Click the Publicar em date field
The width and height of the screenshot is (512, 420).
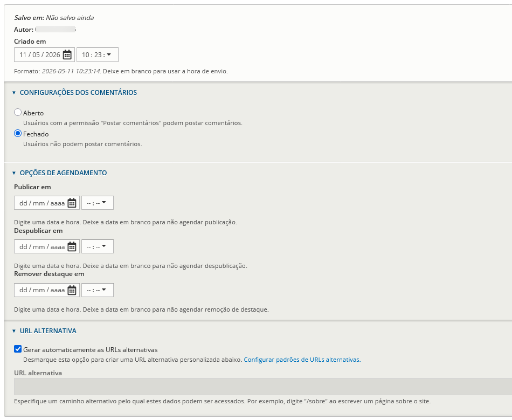point(47,203)
